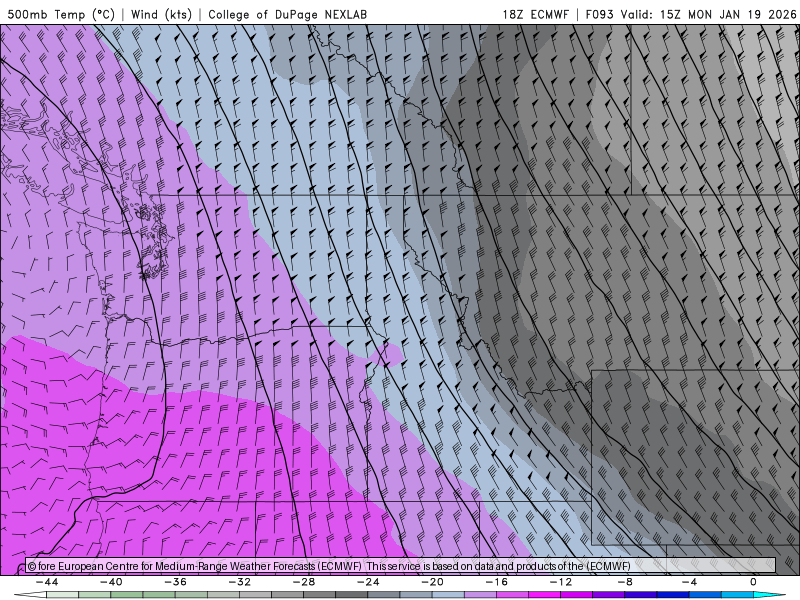Click the 0 colorbar label
This screenshot has width=800, height=600.
[753, 582]
